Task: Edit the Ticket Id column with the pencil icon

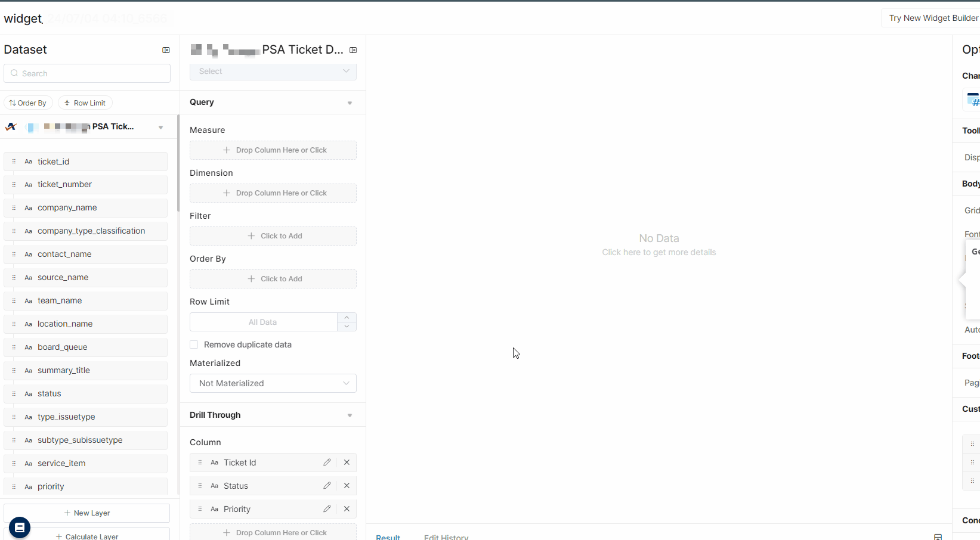Action: (327, 462)
